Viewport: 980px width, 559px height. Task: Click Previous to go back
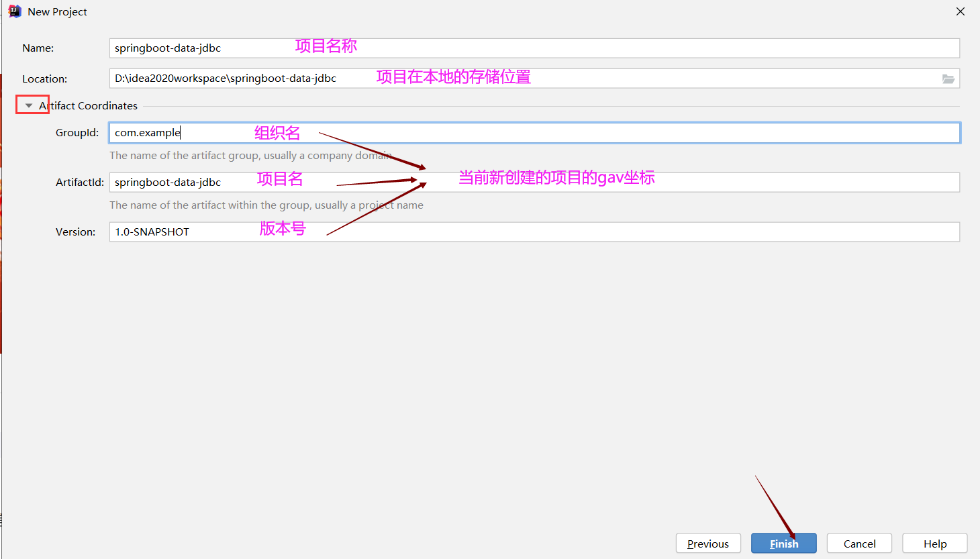tap(708, 543)
